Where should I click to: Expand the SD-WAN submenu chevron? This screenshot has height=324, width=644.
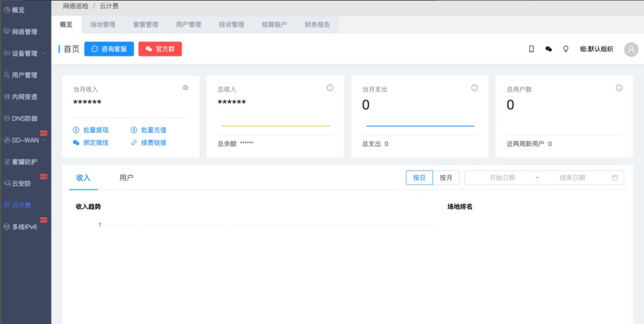coord(44,140)
